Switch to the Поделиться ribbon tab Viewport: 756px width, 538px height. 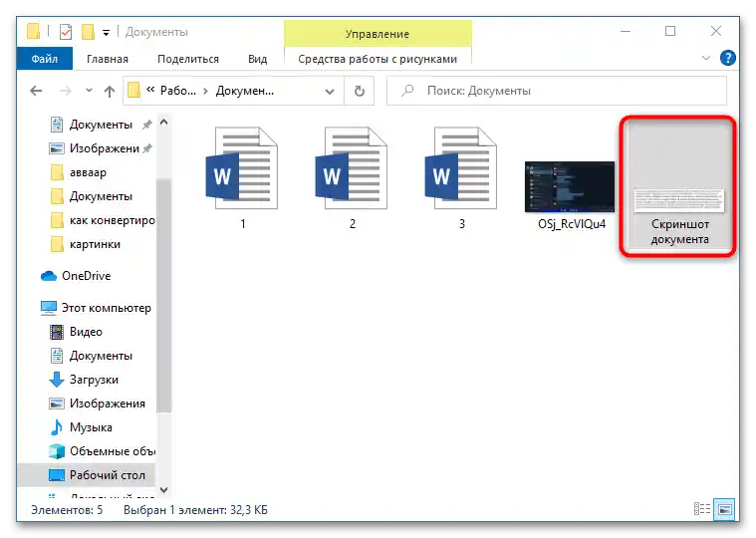pyautogui.click(x=188, y=59)
